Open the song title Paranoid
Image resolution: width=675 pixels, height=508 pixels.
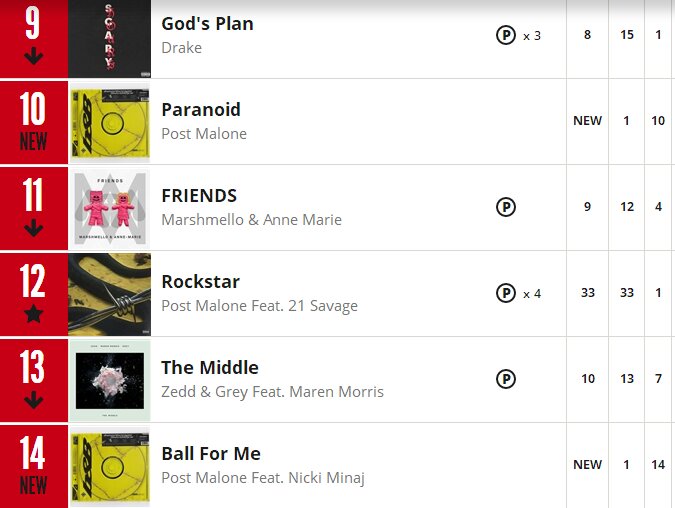tap(201, 110)
